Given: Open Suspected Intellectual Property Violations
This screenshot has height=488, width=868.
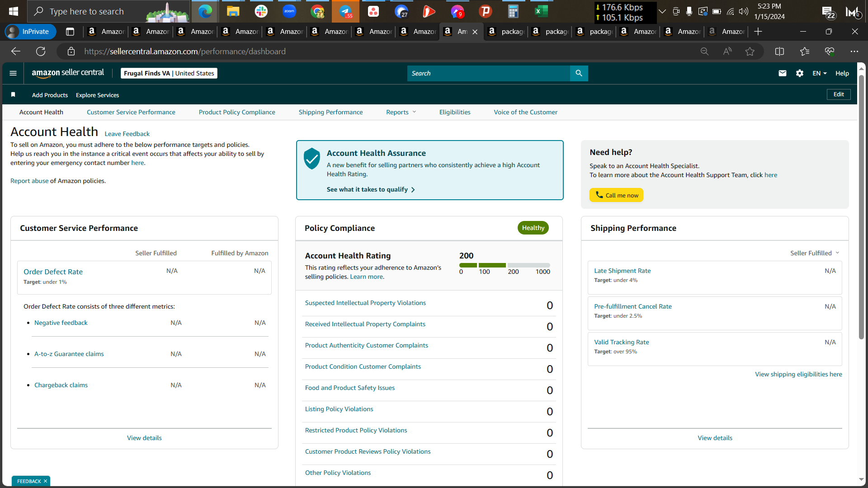Looking at the screenshot, I should 365,303.
